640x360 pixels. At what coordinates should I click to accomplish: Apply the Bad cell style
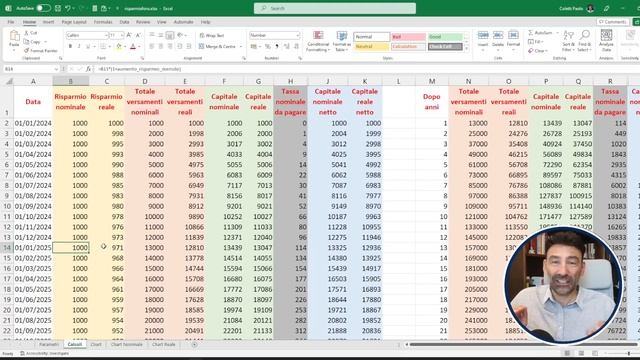pos(408,37)
